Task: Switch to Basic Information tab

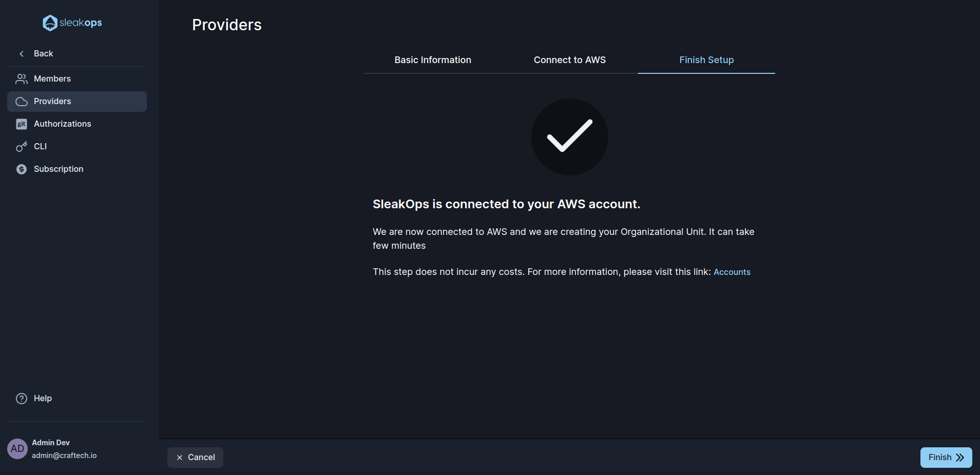Action: pos(433,60)
